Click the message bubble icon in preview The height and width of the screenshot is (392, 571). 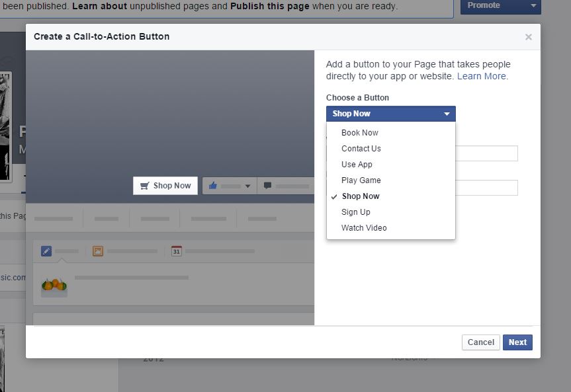[x=267, y=186]
